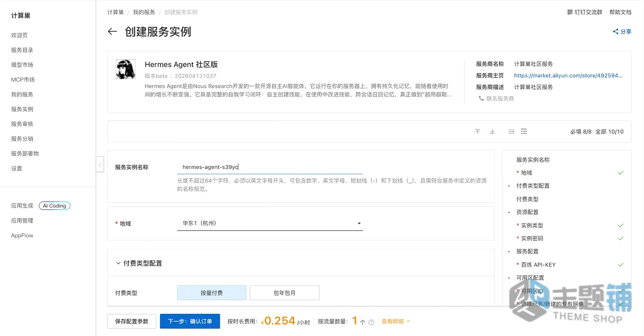
Task: Click the share icon labeled 分享
Action: 615,32
